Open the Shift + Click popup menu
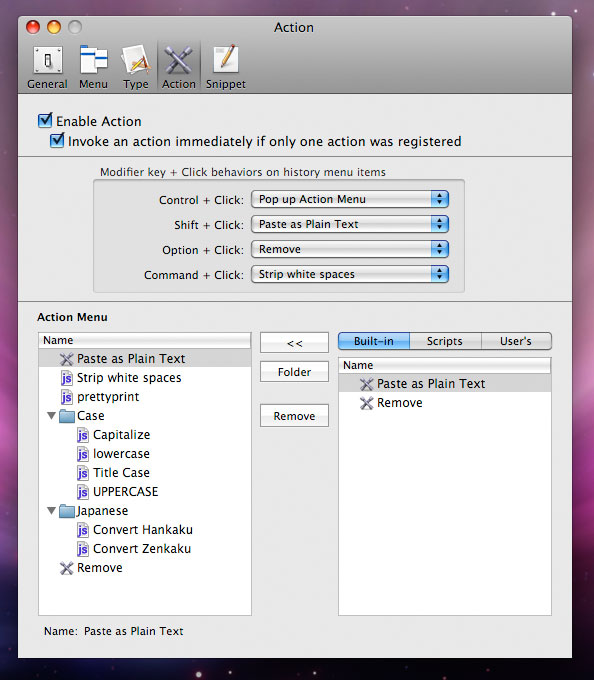 [x=350, y=224]
